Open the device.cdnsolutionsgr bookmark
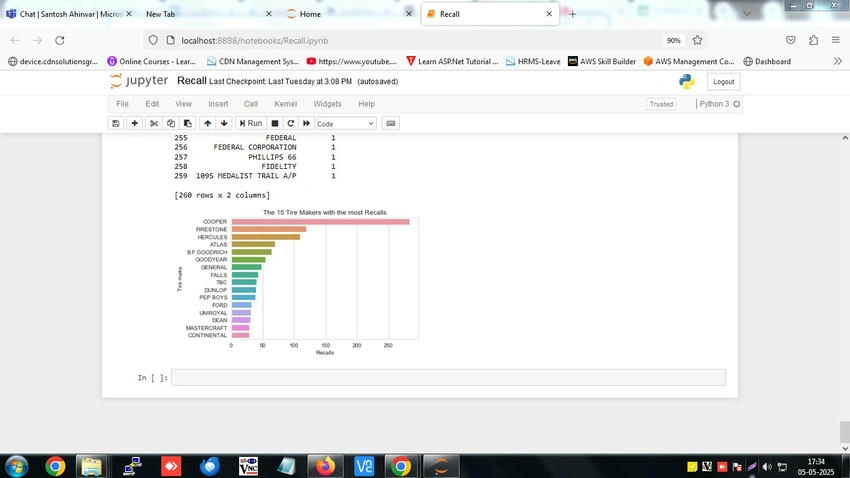This screenshot has width=850, height=478. (x=53, y=61)
